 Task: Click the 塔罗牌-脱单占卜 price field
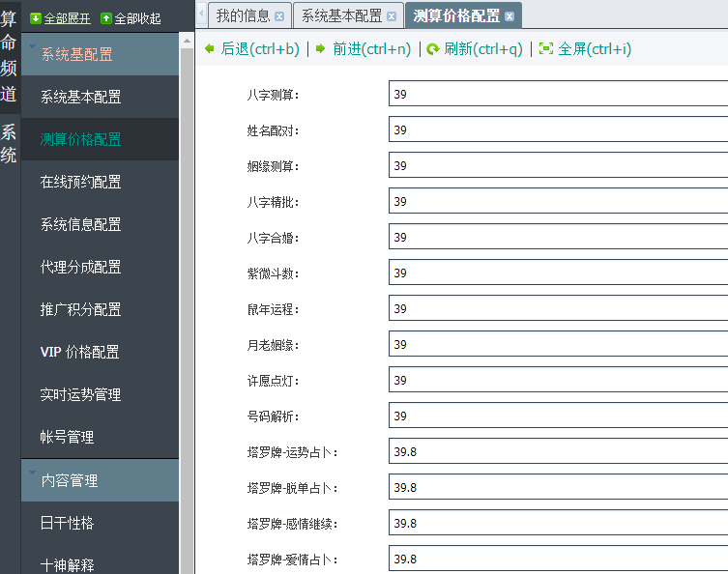(558, 487)
